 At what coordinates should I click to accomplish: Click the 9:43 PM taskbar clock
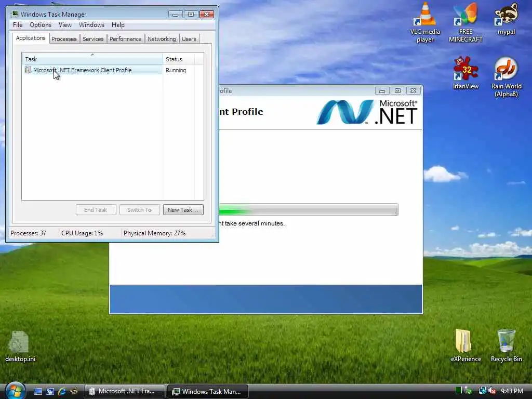click(x=512, y=391)
